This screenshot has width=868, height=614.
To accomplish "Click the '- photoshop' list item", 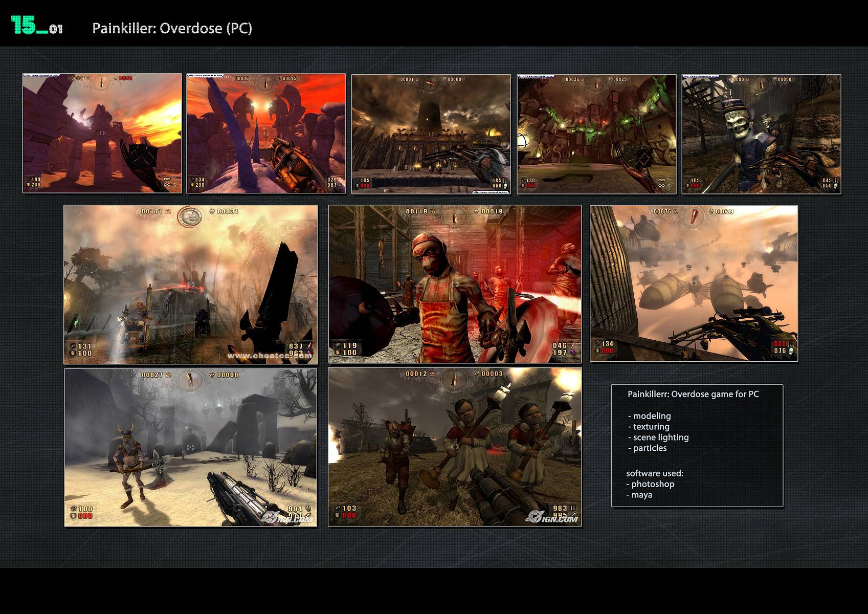I will coord(650,484).
